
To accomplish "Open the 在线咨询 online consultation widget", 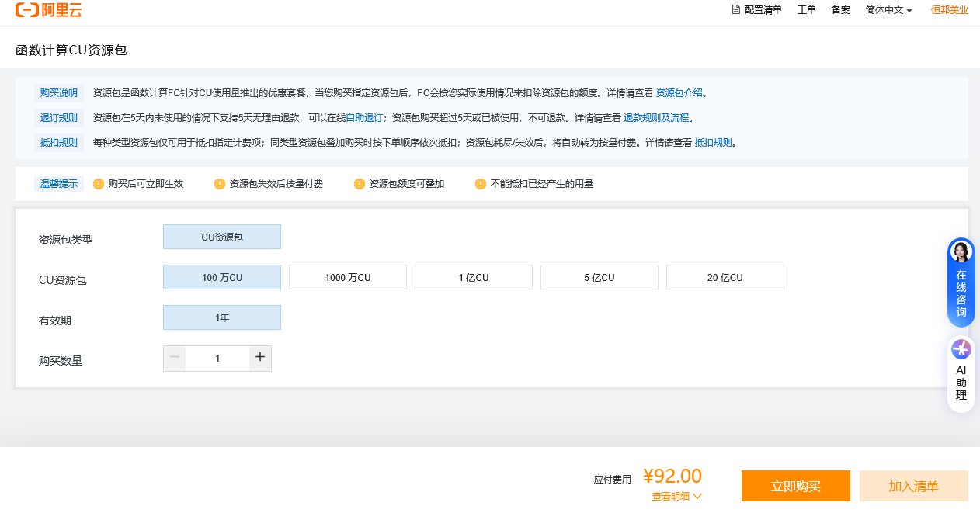I will coord(961,283).
